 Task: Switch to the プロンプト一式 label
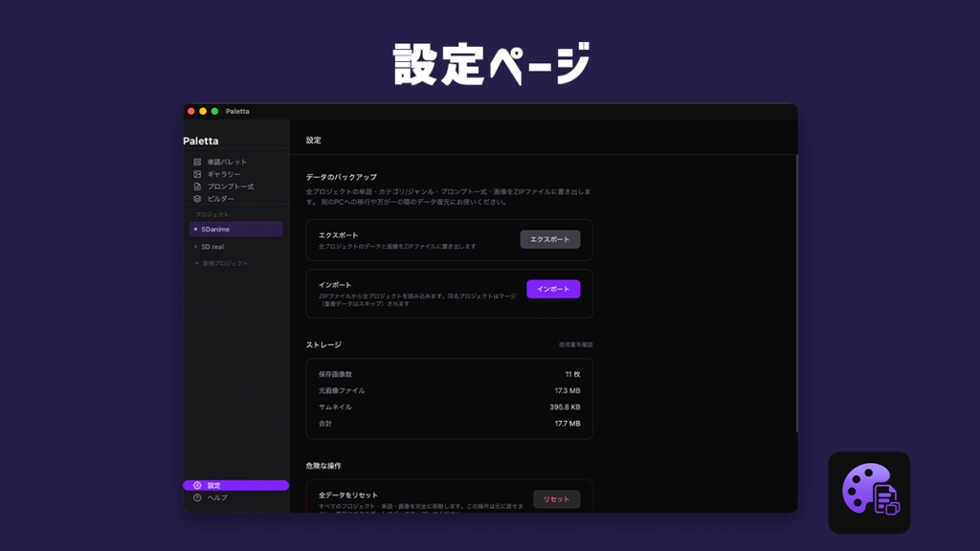[231, 187]
